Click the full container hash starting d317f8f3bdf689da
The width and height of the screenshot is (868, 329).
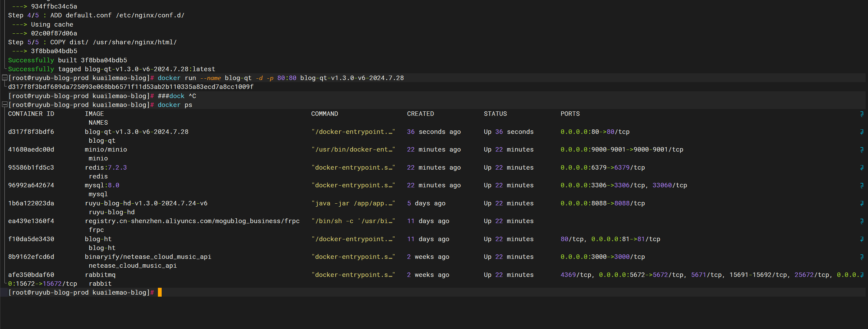click(131, 87)
